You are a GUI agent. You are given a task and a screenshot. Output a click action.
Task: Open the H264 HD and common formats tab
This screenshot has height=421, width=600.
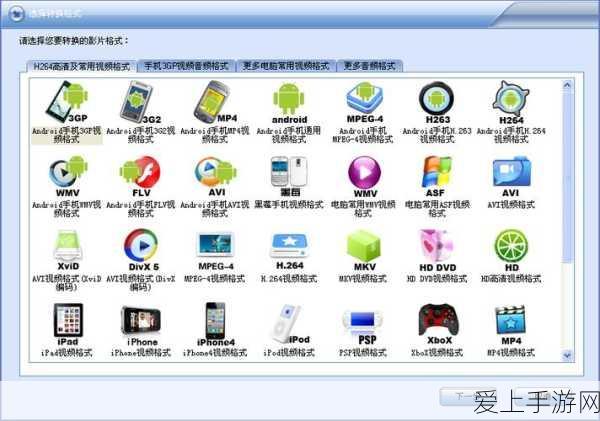coord(82,66)
